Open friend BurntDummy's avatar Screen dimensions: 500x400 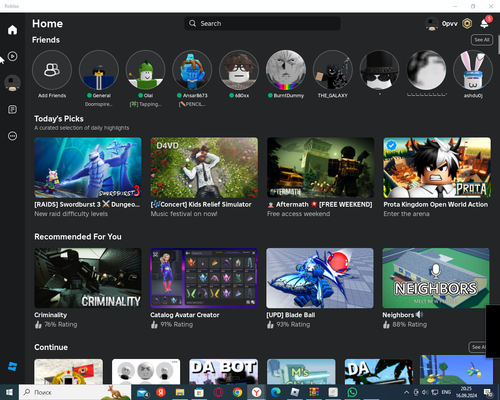tap(286, 70)
